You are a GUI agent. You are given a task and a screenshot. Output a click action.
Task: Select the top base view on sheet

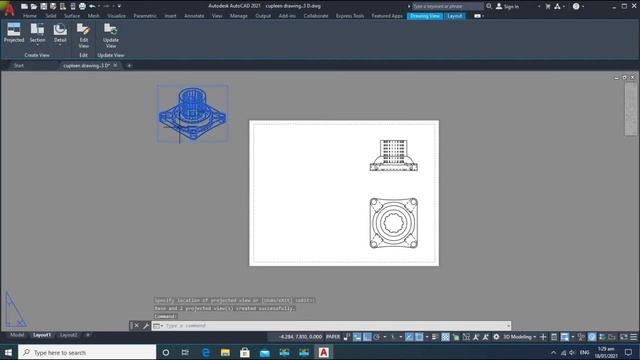click(393, 223)
